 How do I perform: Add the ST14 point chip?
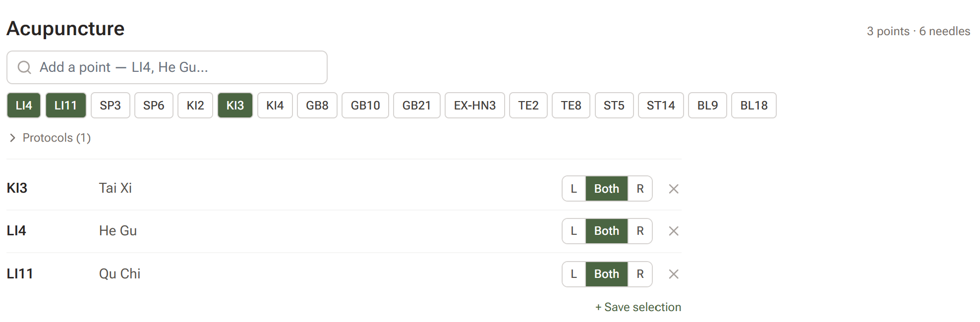coord(660,106)
